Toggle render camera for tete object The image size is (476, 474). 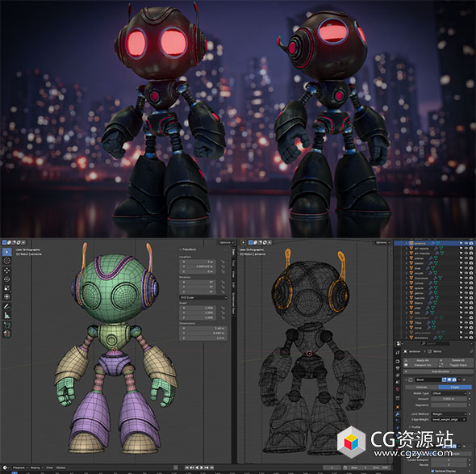click(x=471, y=313)
